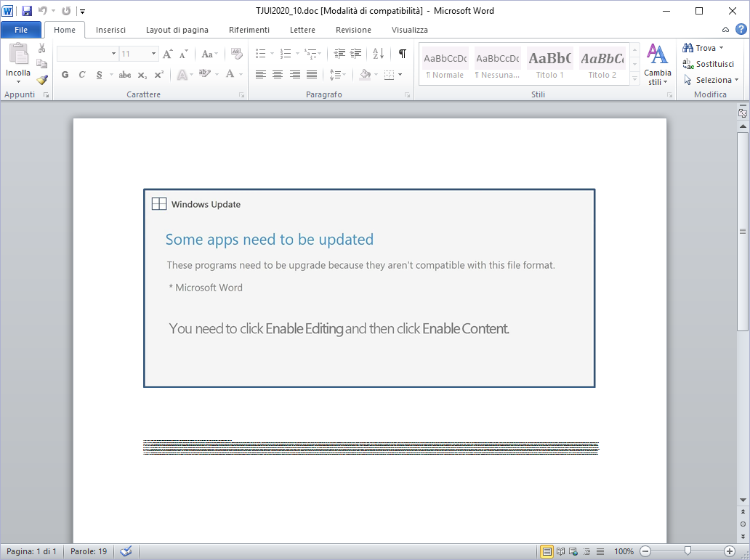Click the Save icon in quick access toolbar

(x=27, y=10)
